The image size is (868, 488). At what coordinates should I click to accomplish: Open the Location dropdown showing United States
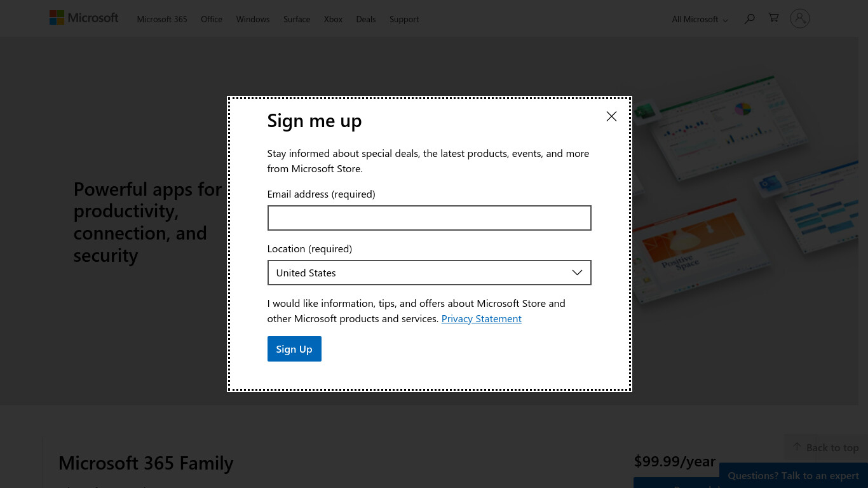[x=430, y=273]
